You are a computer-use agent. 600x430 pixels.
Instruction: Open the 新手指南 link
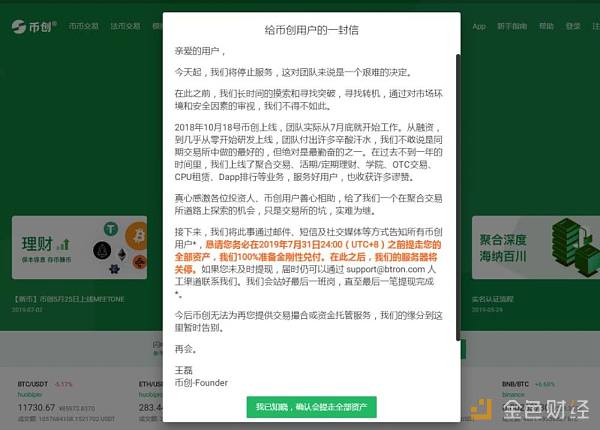(512, 26)
